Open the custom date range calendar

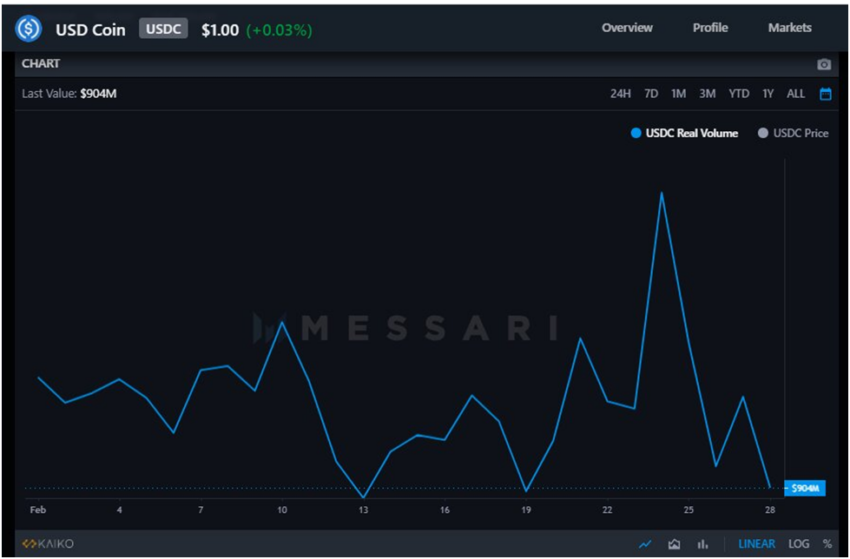point(825,94)
